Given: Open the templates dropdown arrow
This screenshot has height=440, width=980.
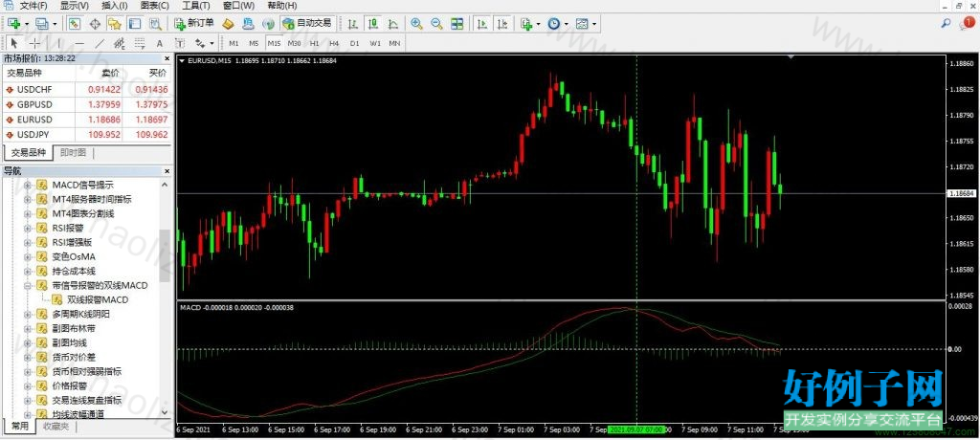Looking at the screenshot, I should 594,24.
